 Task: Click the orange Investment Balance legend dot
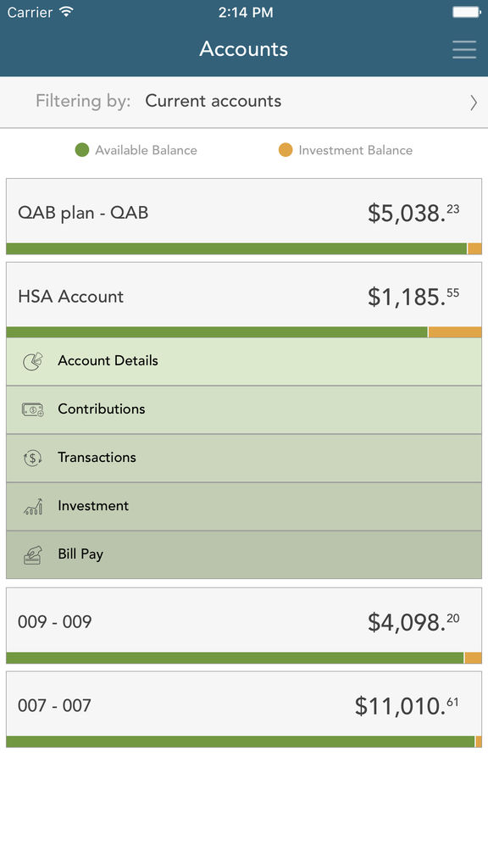click(x=286, y=150)
